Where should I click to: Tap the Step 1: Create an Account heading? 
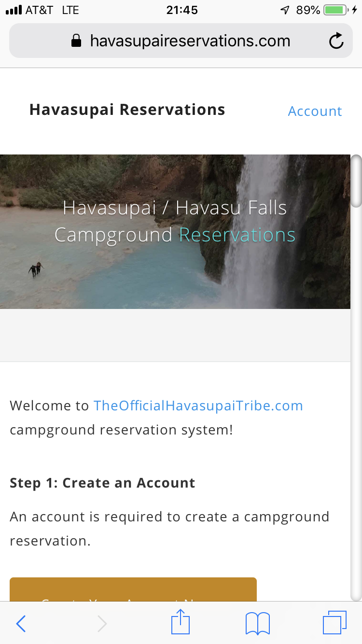[x=102, y=483]
